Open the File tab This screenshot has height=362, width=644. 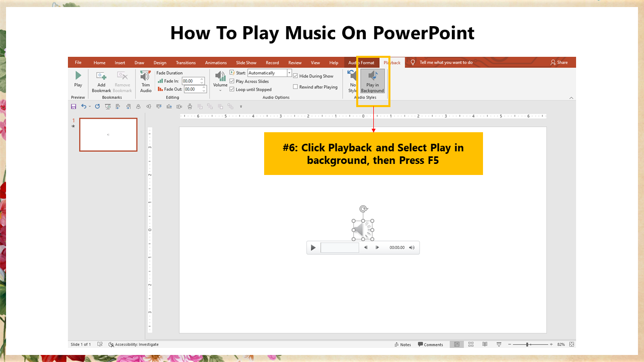(78, 62)
